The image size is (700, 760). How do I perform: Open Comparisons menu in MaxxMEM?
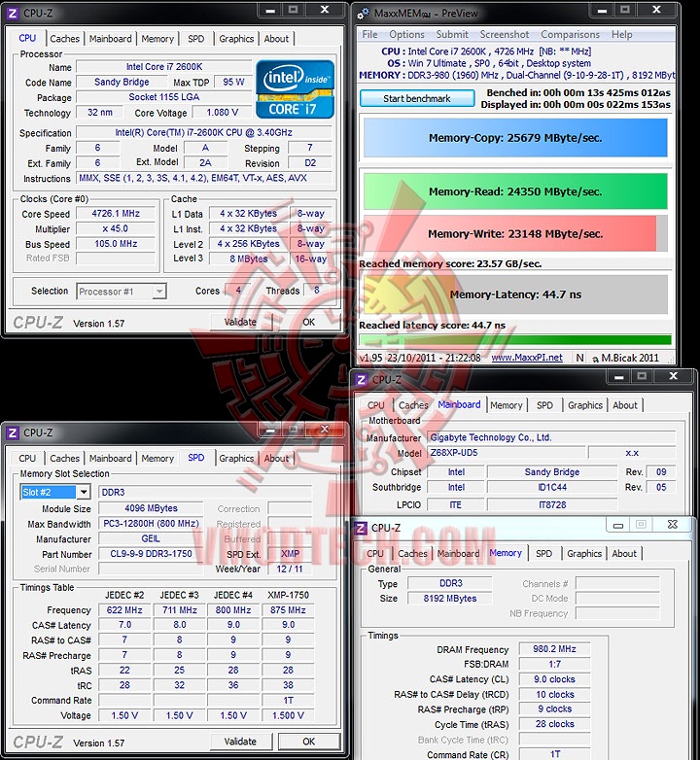[x=570, y=34]
